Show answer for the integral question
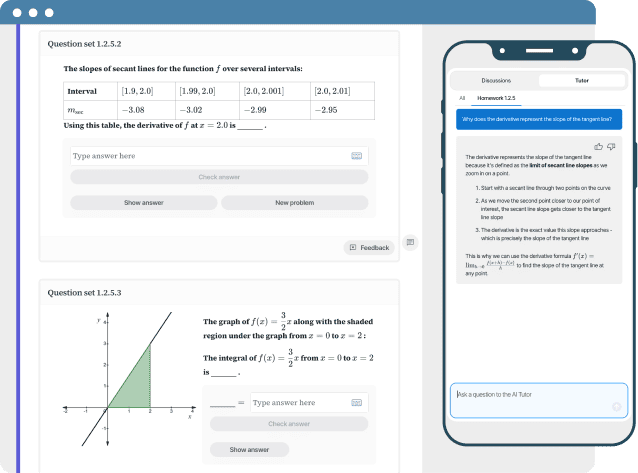The image size is (638, 473). tap(251, 450)
